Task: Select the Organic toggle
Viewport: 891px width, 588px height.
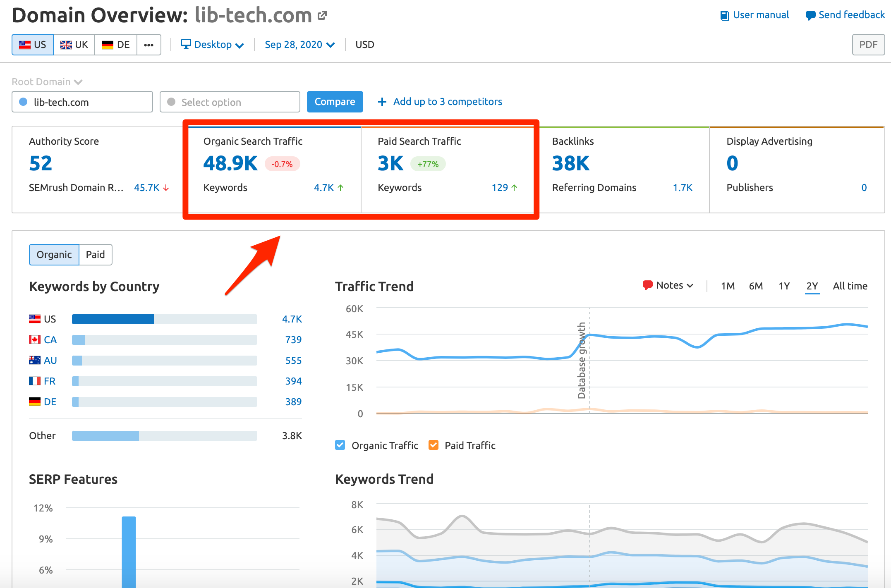Action: [x=54, y=255]
